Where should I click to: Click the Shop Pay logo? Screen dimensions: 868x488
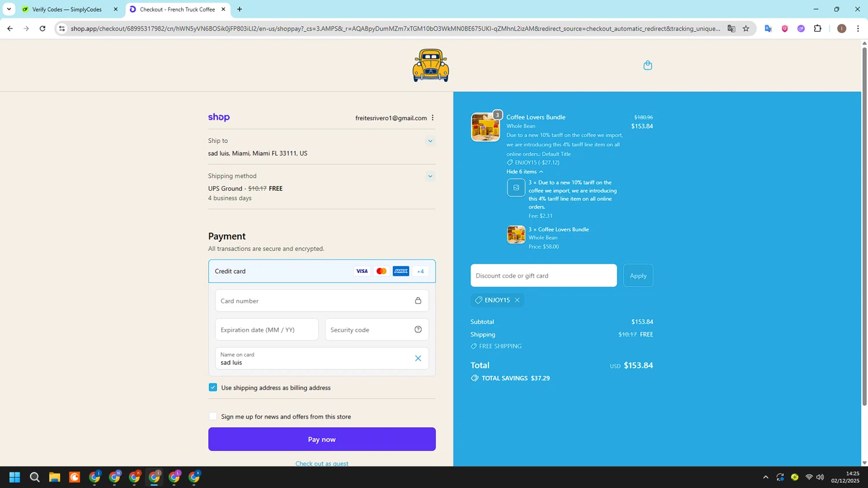[219, 117]
